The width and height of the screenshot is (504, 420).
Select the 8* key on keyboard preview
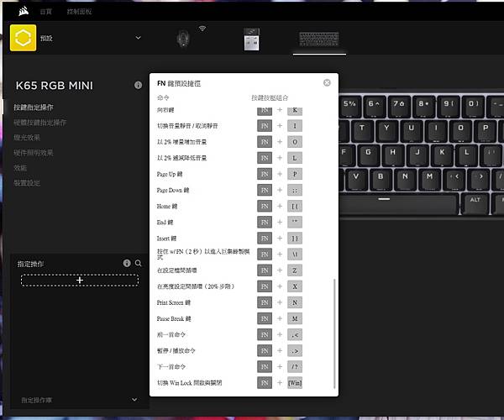pos(423,105)
